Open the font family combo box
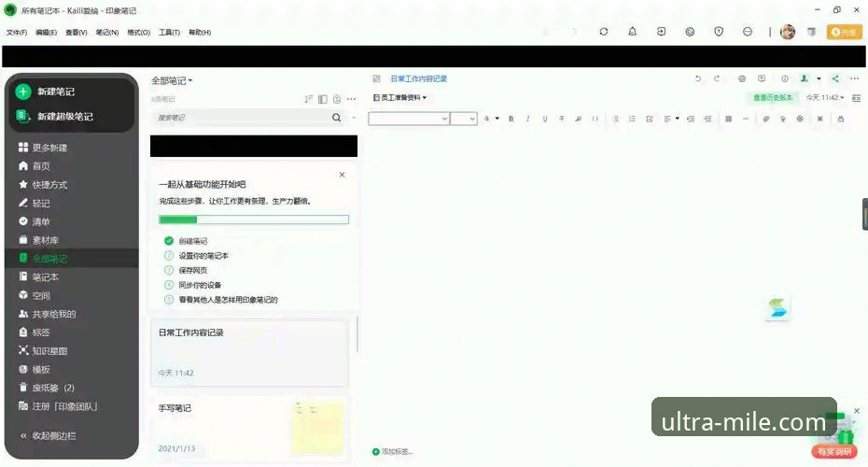Viewport: 868px width, 467px height. (x=409, y=119)
